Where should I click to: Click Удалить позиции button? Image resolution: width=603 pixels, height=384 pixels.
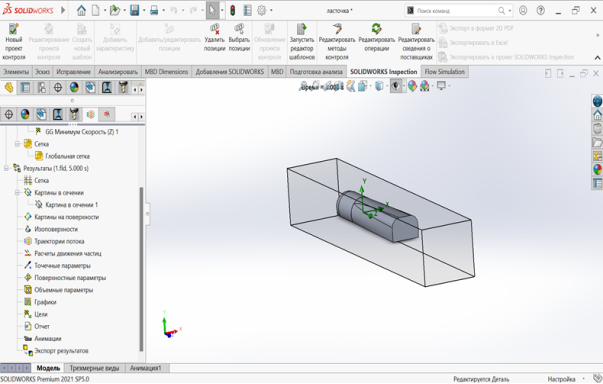pyautogui.click(x=214, y=37)
